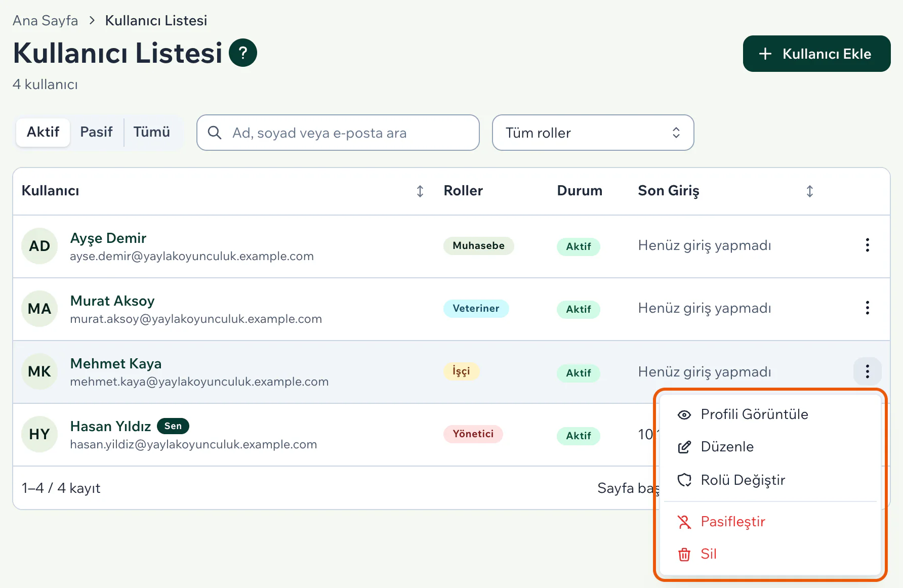903x588 pixels.
Task: Switch to the Pasif filter tab
Action: [96, 133]
